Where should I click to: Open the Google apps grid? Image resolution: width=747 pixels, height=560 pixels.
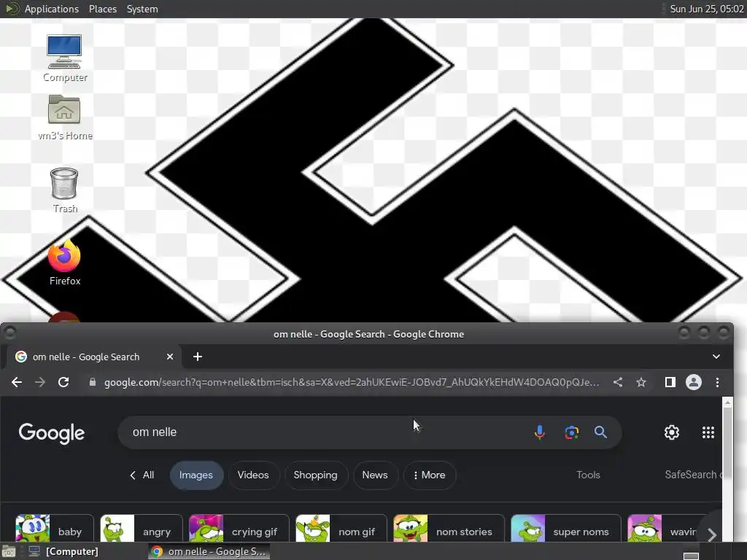click(708, 432)
